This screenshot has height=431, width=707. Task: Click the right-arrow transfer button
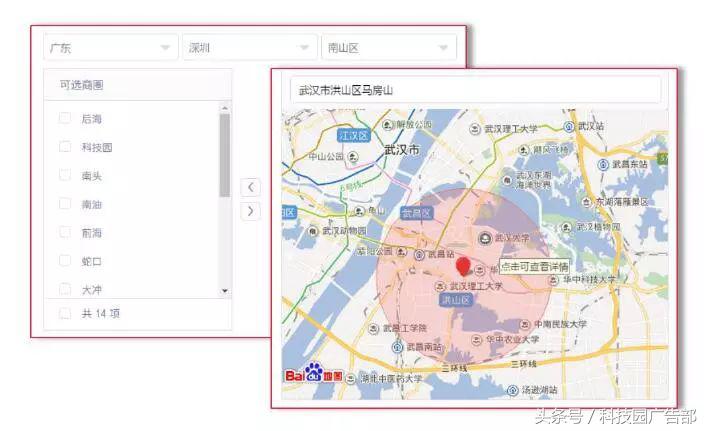tap(251, 211)
